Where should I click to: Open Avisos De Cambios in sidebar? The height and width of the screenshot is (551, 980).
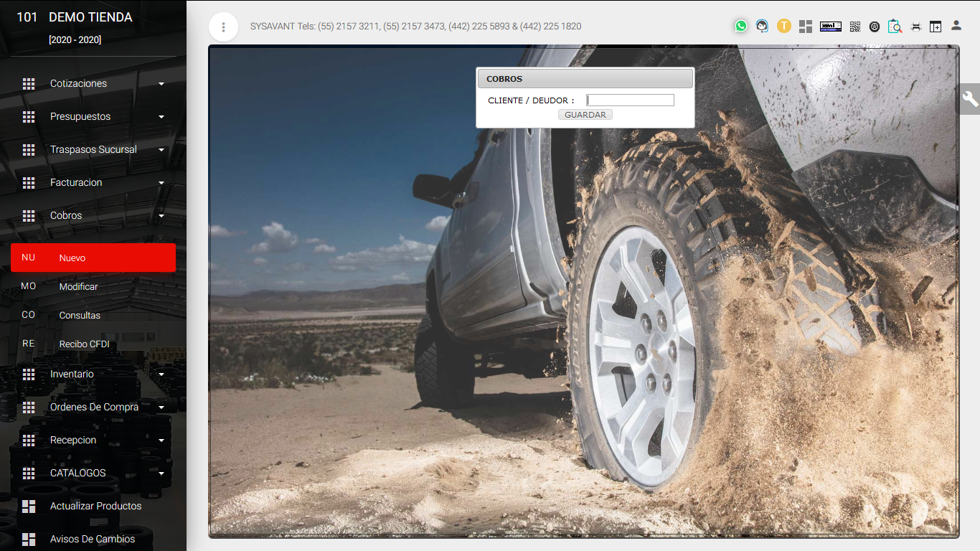[x=93, y=539]
